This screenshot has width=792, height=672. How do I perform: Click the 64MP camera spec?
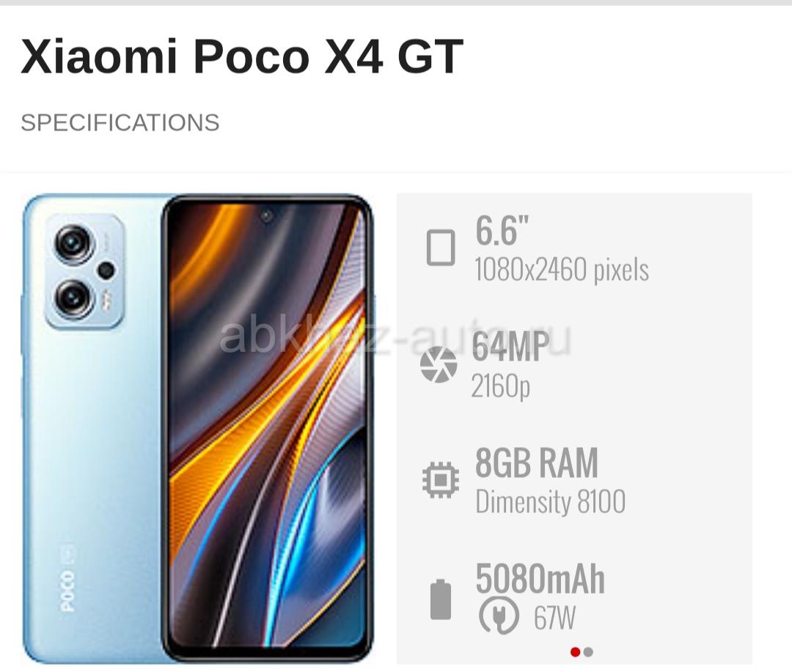510,347
